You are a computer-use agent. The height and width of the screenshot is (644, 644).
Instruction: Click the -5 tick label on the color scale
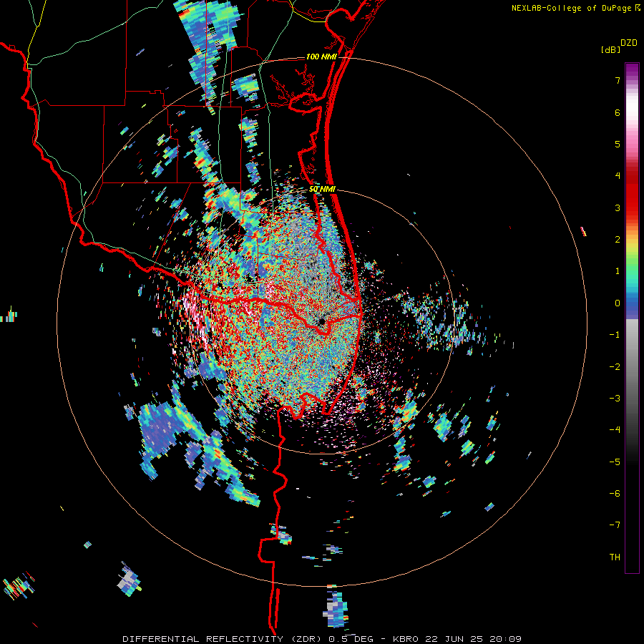click(615, 462)
